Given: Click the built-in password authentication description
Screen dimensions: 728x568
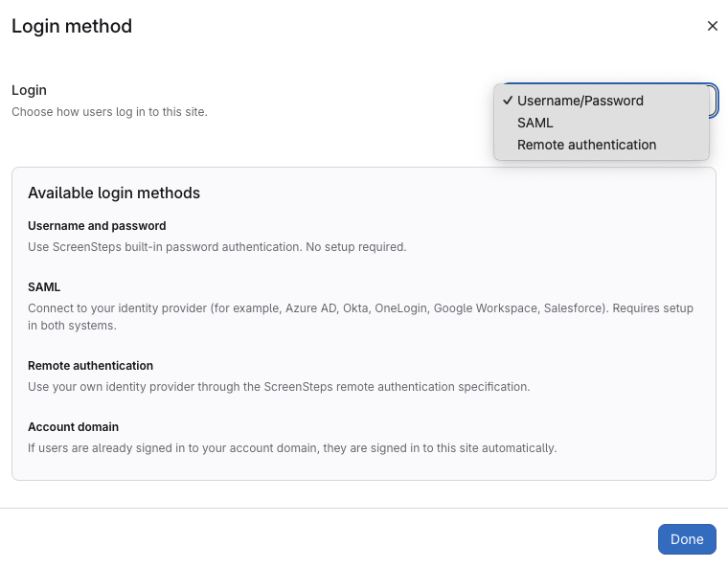Looking at the screenshot, I should tap(216, 247).
